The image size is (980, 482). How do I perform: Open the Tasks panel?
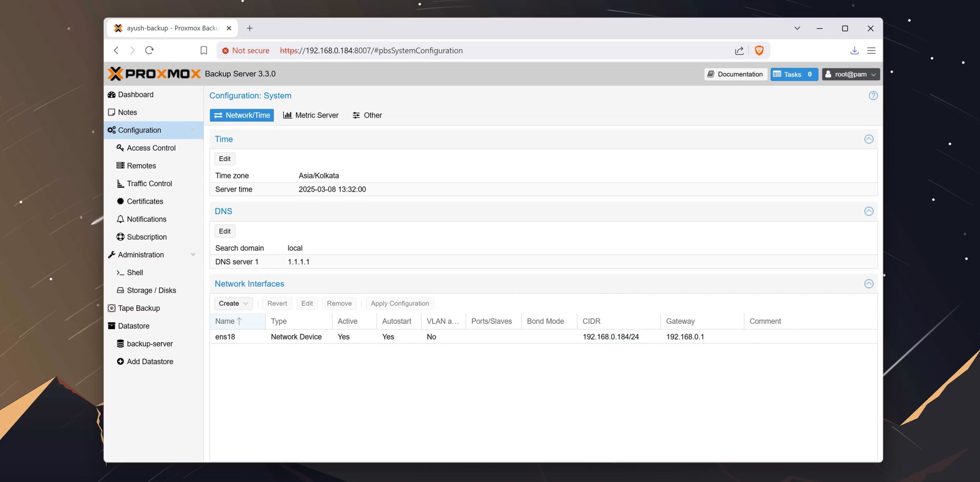(794, 74)
